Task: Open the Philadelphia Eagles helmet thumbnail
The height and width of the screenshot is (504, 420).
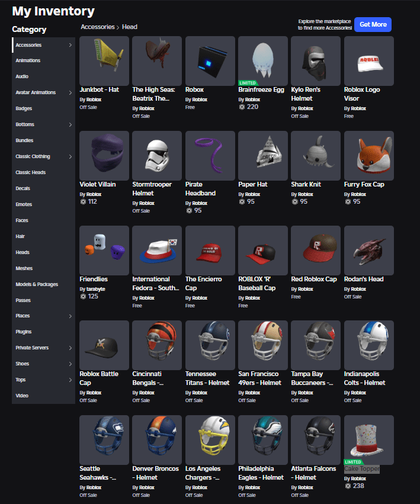Action: coord(263,440)
